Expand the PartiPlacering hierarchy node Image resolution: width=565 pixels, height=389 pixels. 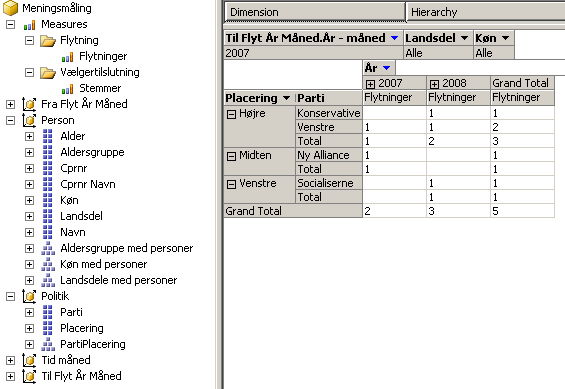click(30, 344)
